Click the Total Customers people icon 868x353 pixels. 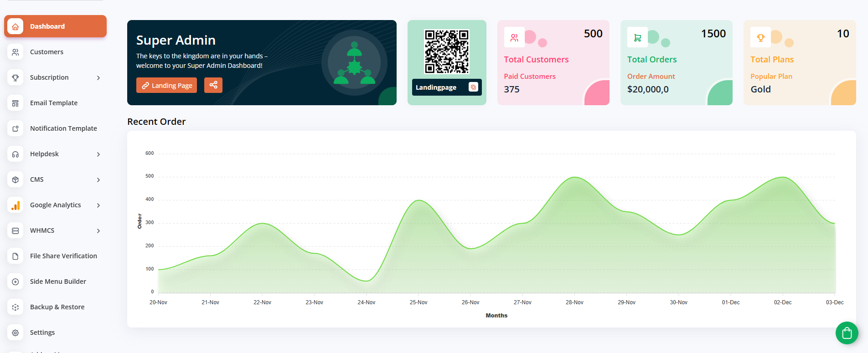[514, 38]
